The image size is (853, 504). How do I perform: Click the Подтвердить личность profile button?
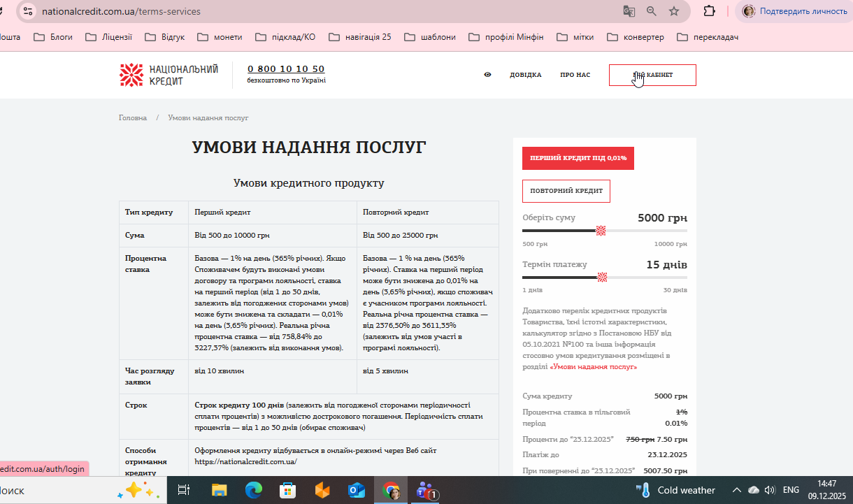794,11
